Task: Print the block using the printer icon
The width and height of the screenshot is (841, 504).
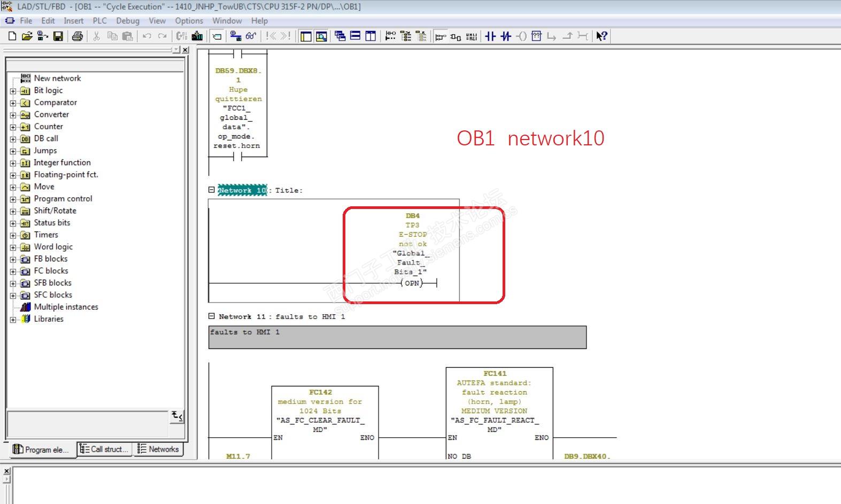Action: (x=78, y=36)
